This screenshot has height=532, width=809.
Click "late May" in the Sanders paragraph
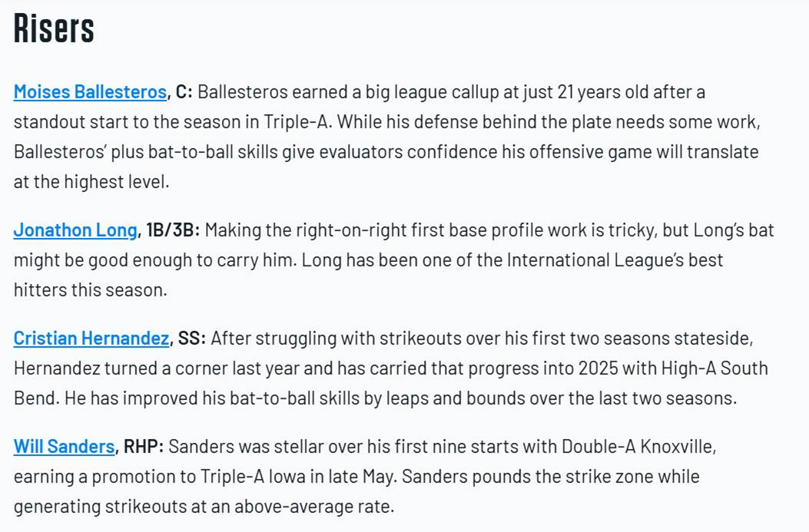coord(360,476)
